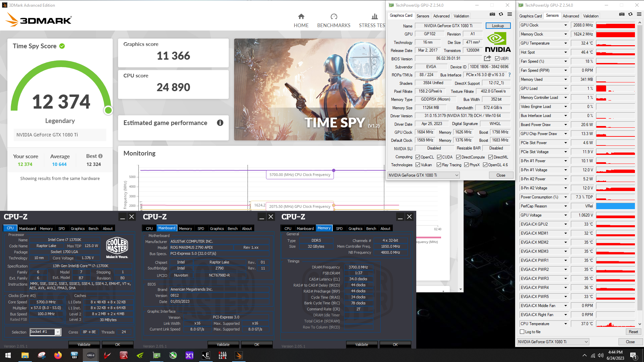Expand Memory Clock sensor dropdown

pyautogui.click(x=566, y=34)
